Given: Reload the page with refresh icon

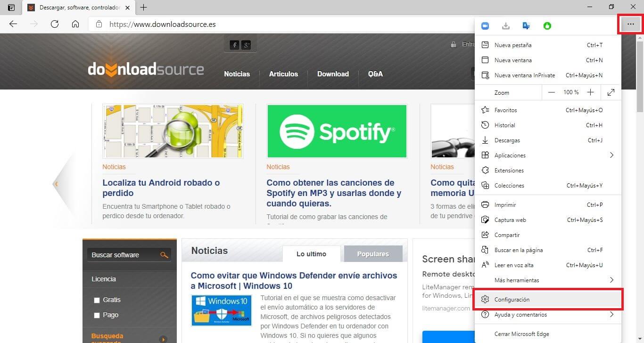Looking at the screenshot, I should click(x=55, y=24).
